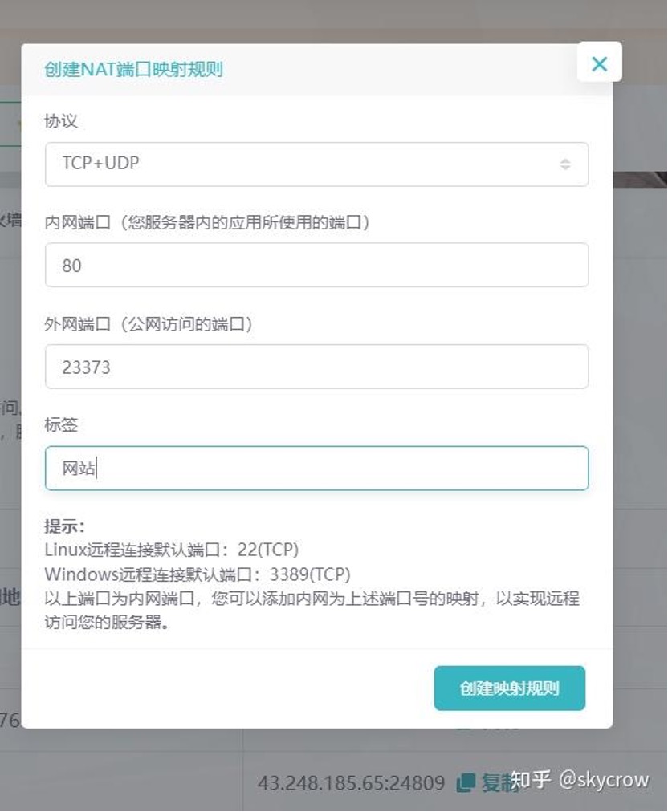Click the 创建NAT端口映射规则 dialog title
Image resolution: width=668 pixels, height=812 pixels.
[x=134, y=69]
